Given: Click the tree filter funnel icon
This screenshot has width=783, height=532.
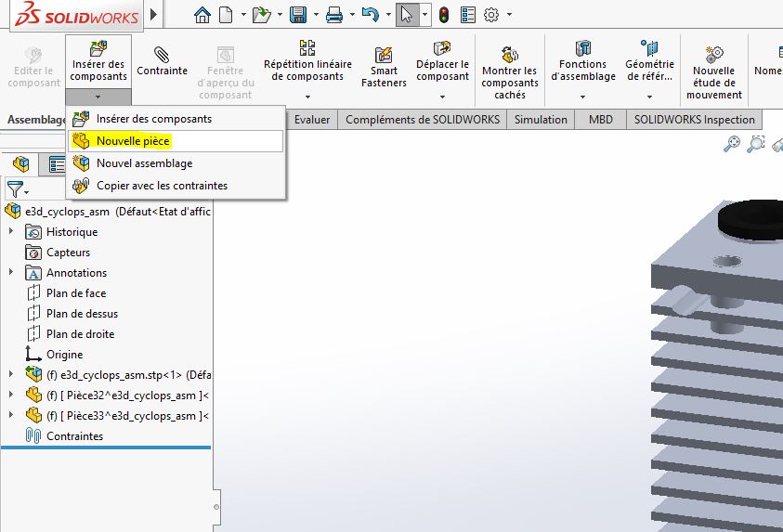Looking at the screenshot, I should (15, 189).
